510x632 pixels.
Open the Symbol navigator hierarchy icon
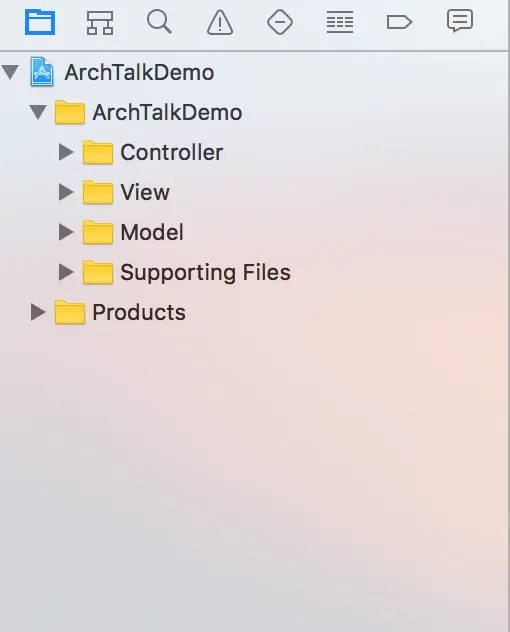pos(100,22)
